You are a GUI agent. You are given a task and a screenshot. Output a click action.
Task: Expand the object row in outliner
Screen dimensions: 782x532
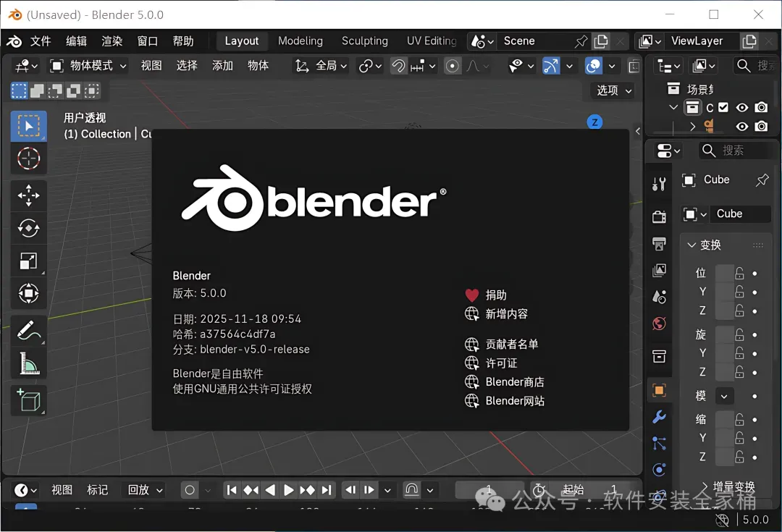pos(693,127)
